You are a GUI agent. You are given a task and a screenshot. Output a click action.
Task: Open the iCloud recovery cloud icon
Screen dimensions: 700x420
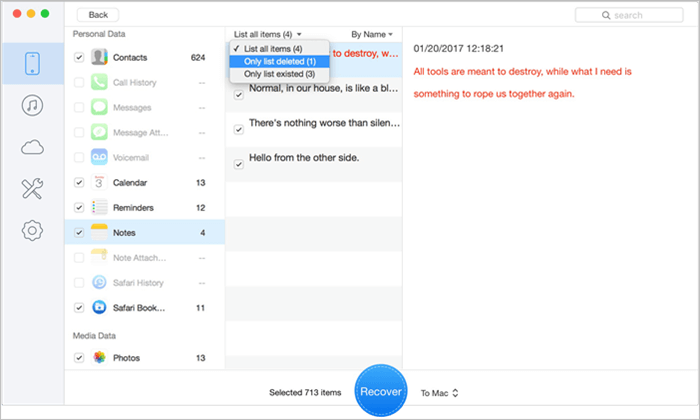[32, 147]
